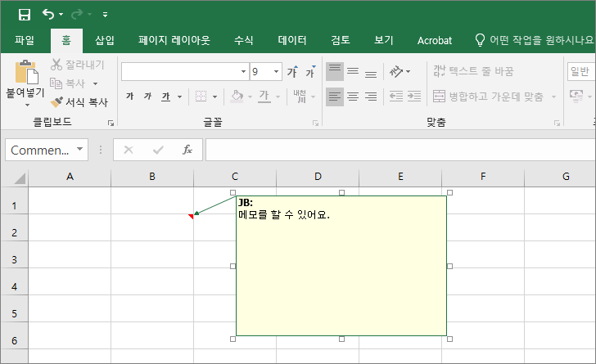Click the decrease indent icon
The image size is (596, 364).
pyautogui.click(x=396, y=97)
